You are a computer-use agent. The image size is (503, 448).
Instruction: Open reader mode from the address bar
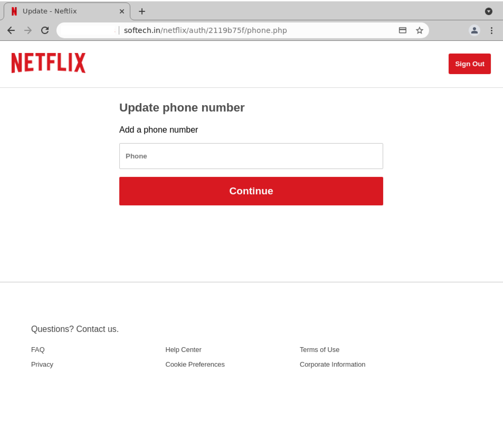coord(403,30)
